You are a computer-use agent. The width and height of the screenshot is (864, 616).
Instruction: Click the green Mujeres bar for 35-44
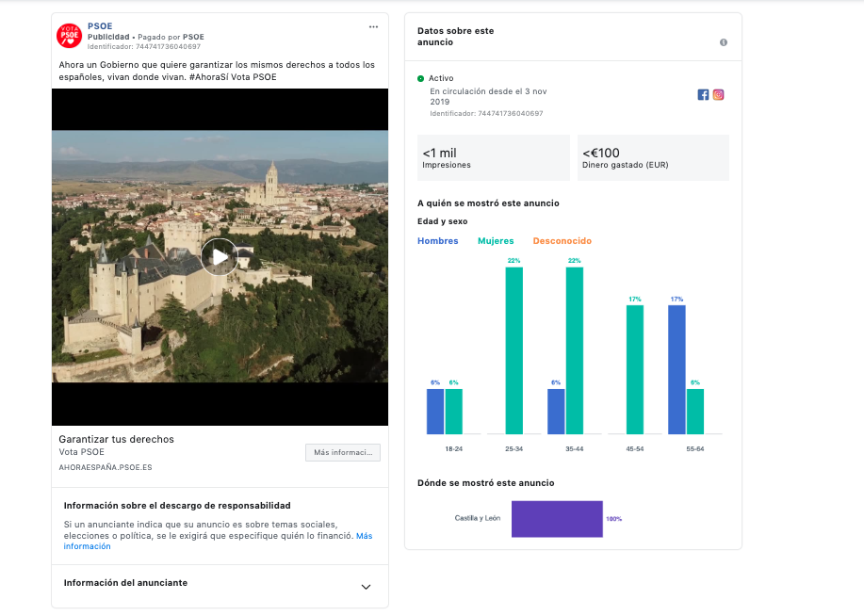[x=575, y=351]
